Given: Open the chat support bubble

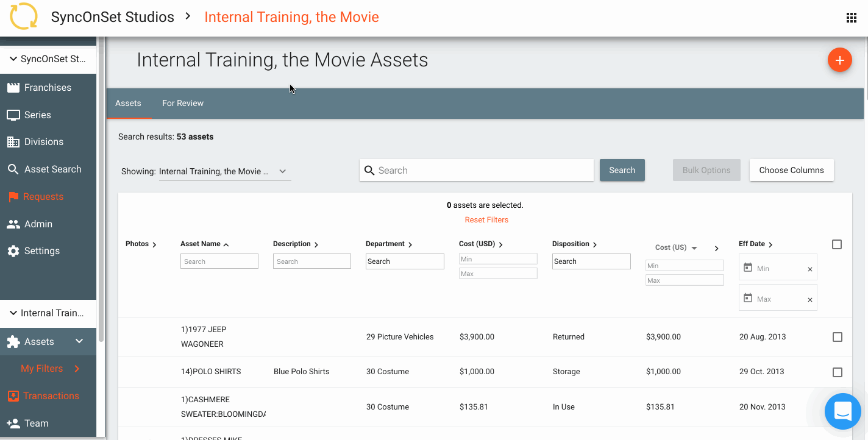Looking at the screenshot, I should [842, 411].
